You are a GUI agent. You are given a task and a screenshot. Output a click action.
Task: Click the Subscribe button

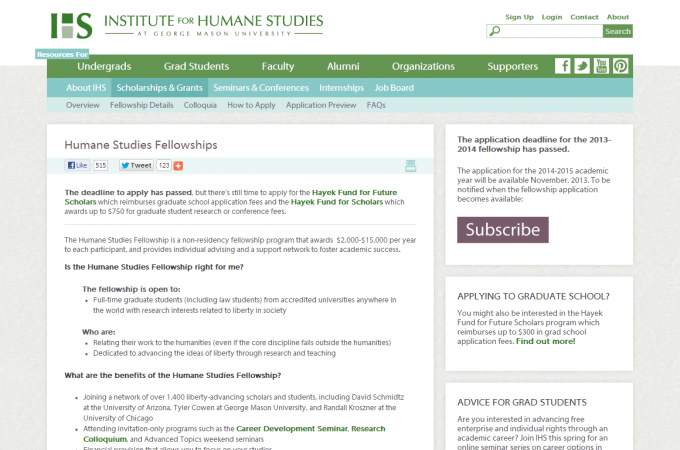503,230
